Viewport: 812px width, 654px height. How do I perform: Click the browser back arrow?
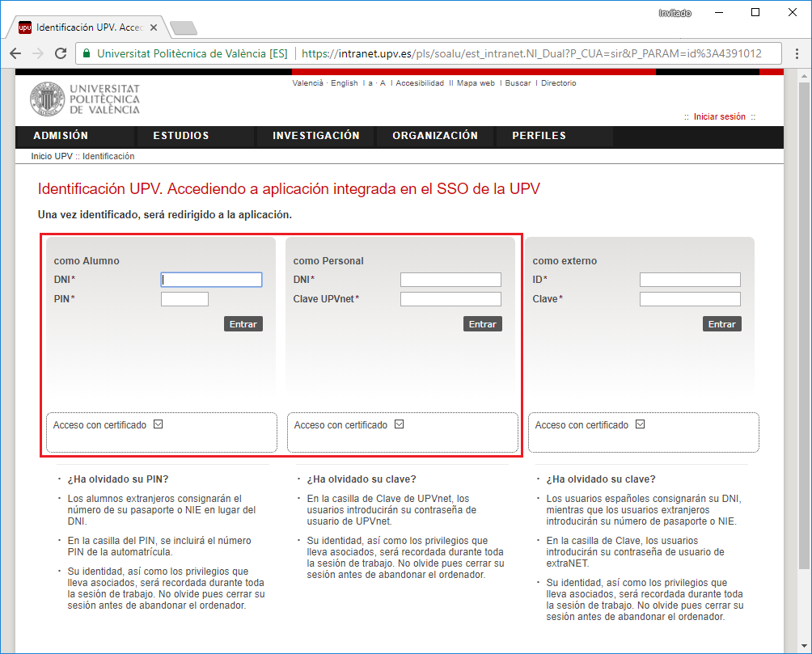point(15,53)
